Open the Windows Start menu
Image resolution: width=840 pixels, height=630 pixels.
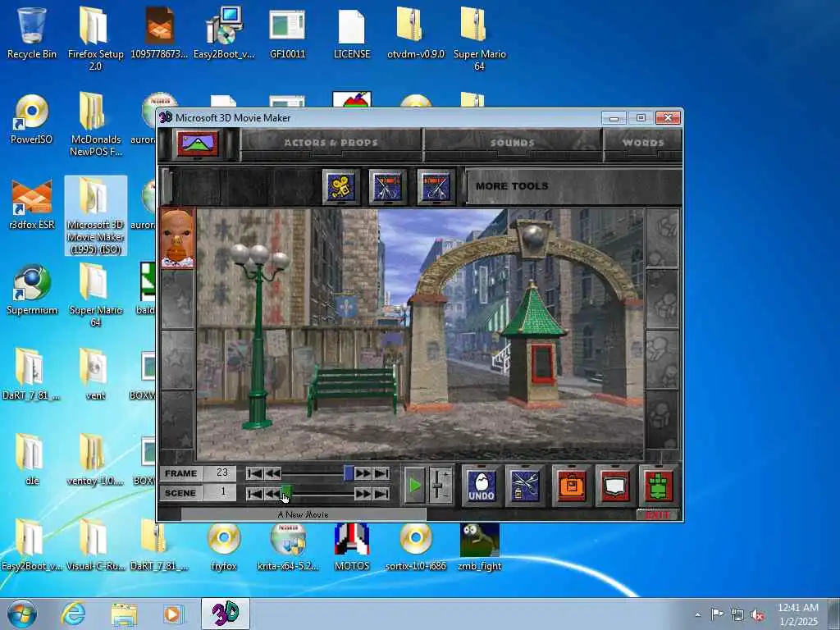coord(22,614)
